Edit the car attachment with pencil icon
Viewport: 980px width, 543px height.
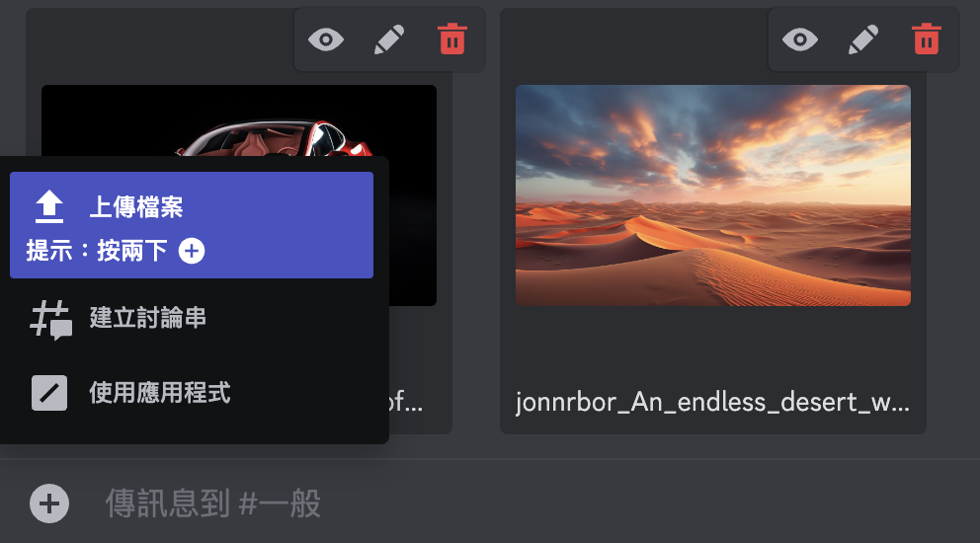389,40
